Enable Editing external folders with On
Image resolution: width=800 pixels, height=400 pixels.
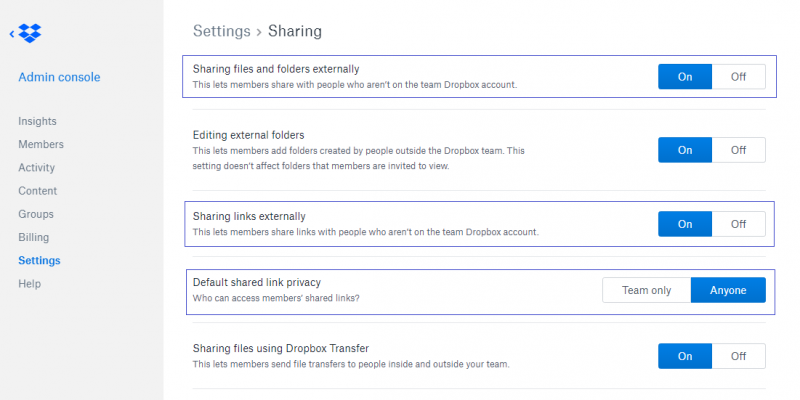pos(685,150)
